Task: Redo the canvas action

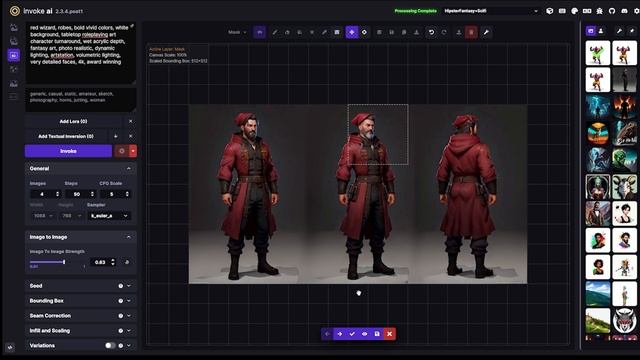Action: (x=444, y=32)
